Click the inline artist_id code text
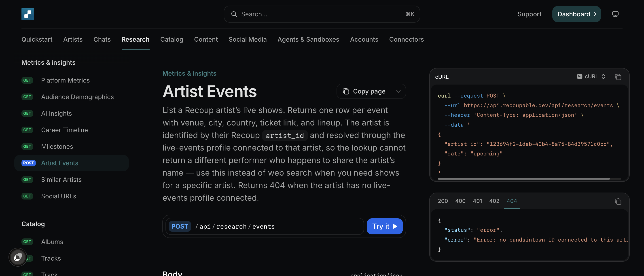Viewport: 644px width, 276px height. (x=285, y=135)
